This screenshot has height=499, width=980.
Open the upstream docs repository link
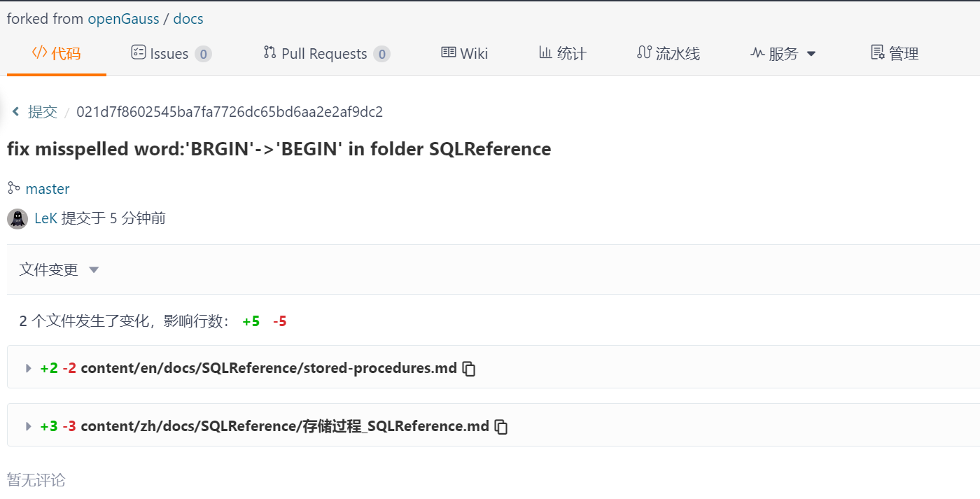point(188,19)
